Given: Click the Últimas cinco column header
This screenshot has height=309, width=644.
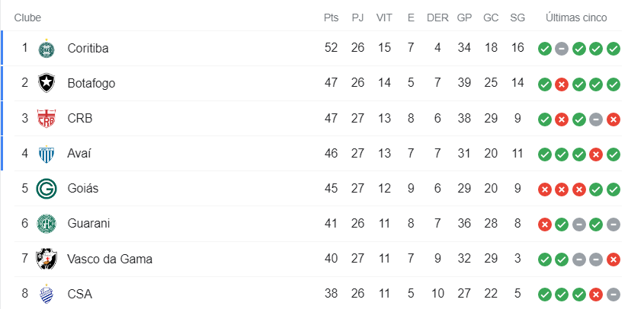Looking at the screenshot, I should (576, 18).
